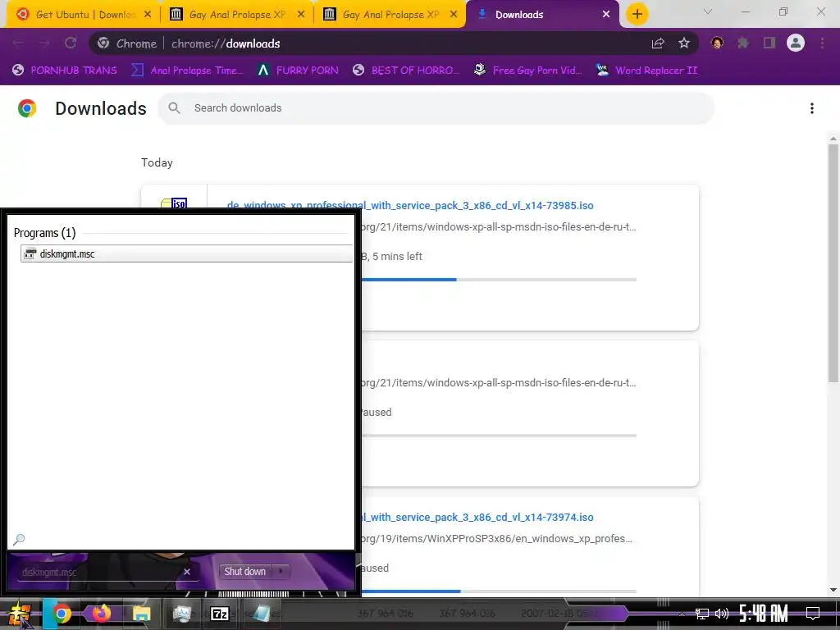Image resolution: width=840 pixels, height=630 pixels.
Task: Open the BEST OF HORRO... bookmark
Action: coord(406,71)
